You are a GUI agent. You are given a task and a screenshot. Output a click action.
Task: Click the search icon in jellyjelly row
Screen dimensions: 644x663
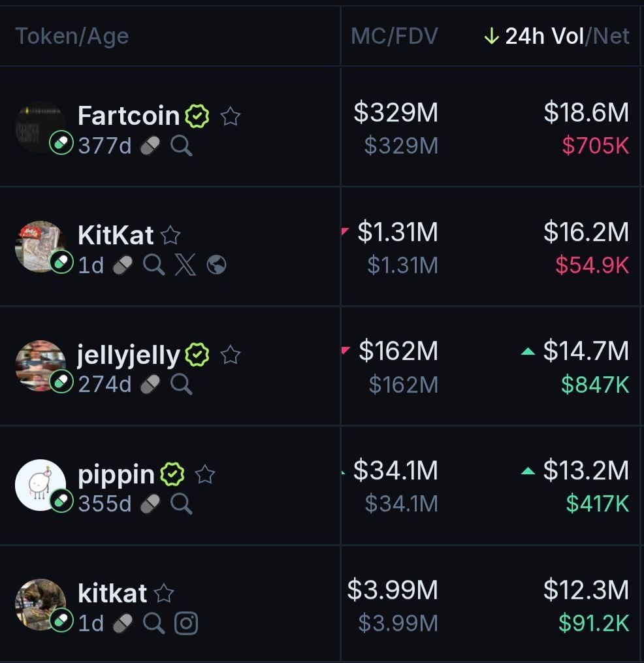point(182,385)
